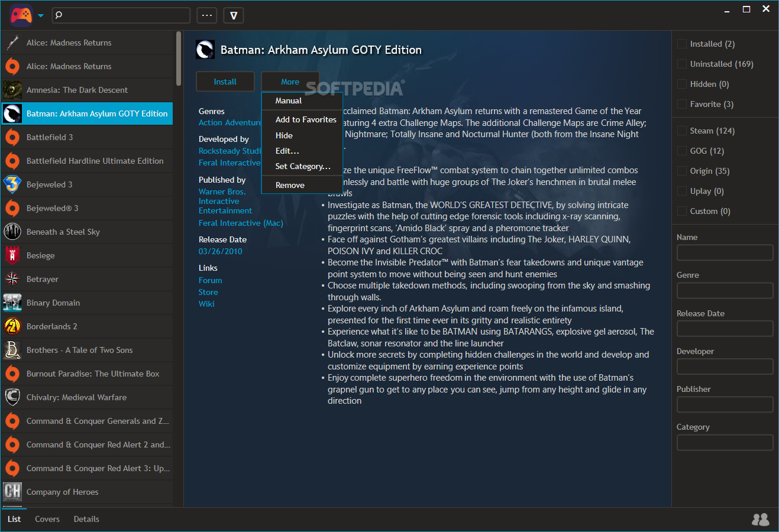Choose Edit... from the More menu
Screen dimensions: 779x532
[302, 151]
